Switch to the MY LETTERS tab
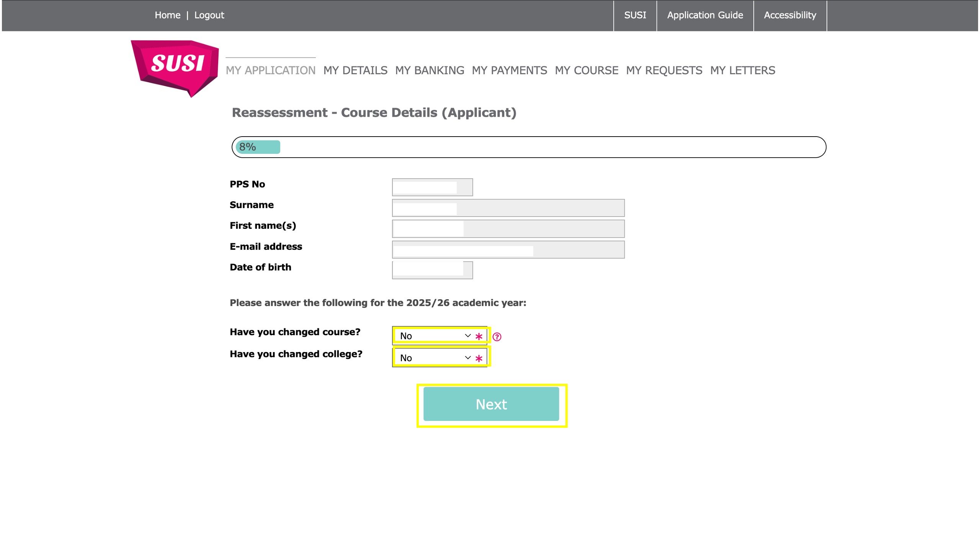Viewport: 980px width, 551px height. pos(742,70)
